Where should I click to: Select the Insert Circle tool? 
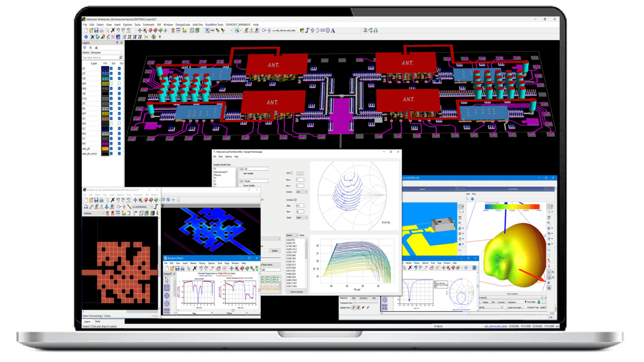(x=328, y=31)
